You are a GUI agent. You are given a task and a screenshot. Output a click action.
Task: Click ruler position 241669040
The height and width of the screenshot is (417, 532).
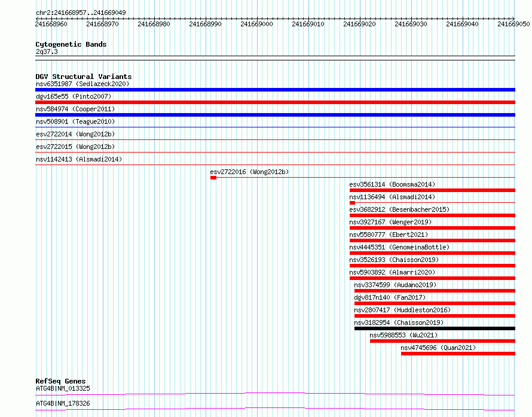click(462, 24)
